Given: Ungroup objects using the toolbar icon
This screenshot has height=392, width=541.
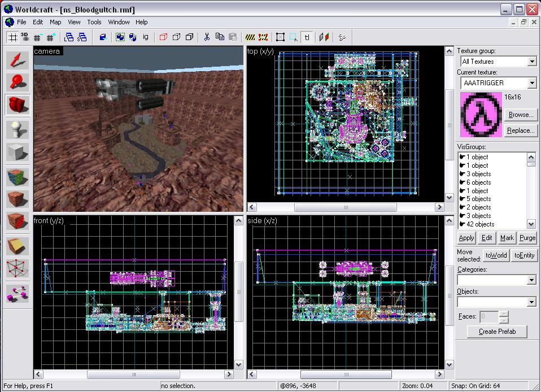Looking at the screenshot, I should [x=133, y=37].
